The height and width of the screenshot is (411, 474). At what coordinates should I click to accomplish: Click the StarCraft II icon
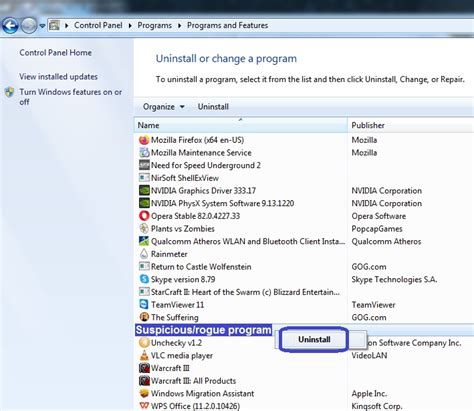144,292
